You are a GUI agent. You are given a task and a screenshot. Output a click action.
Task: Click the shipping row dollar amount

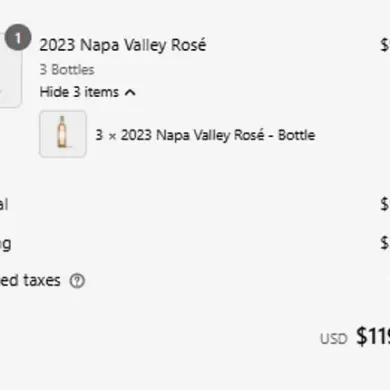coord(385,243)
